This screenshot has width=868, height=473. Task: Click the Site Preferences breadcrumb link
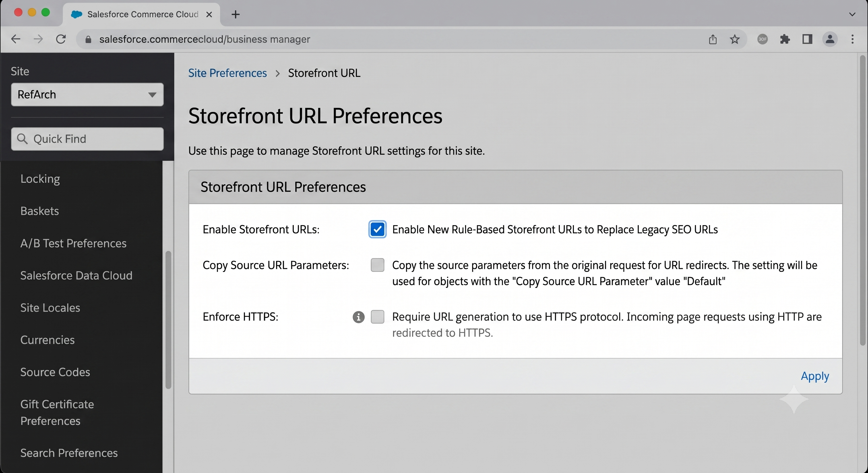pos(227,73)
